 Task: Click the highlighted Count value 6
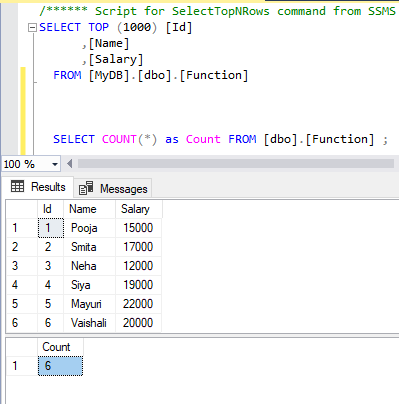(60, 366)
